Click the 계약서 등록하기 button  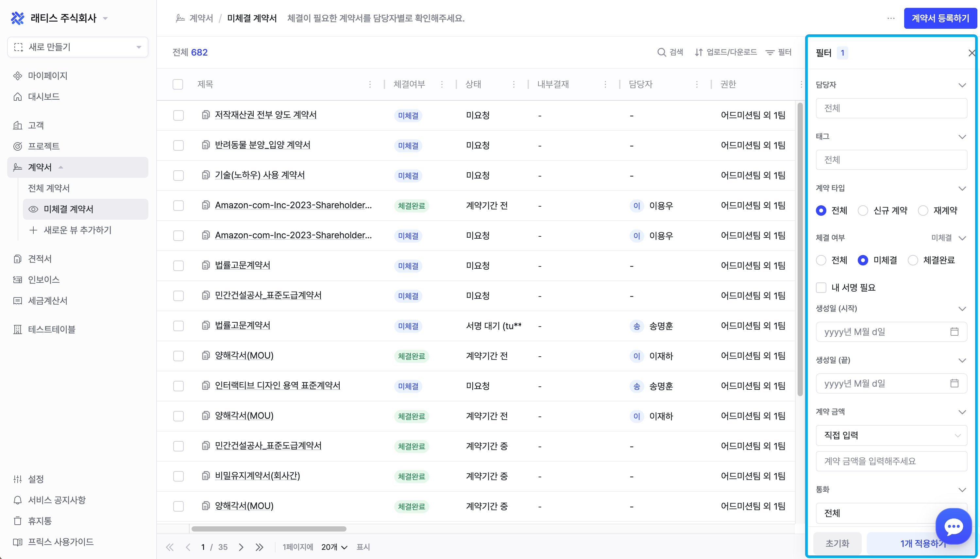(x=940, y=18)
